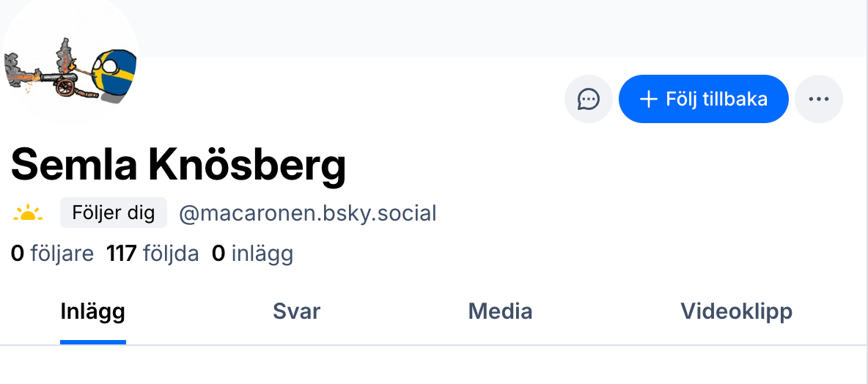Switch to the Inlägg tab

[92, 311]
